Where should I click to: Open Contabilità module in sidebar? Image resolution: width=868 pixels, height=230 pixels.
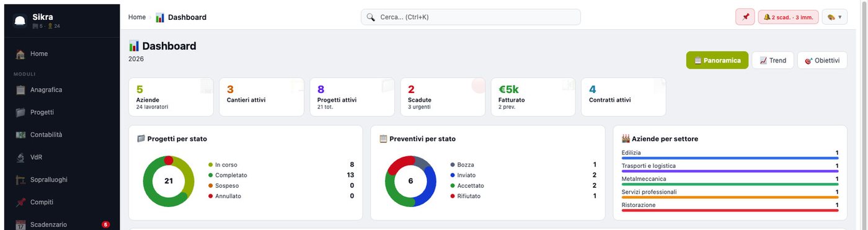(x=62, y=135)
